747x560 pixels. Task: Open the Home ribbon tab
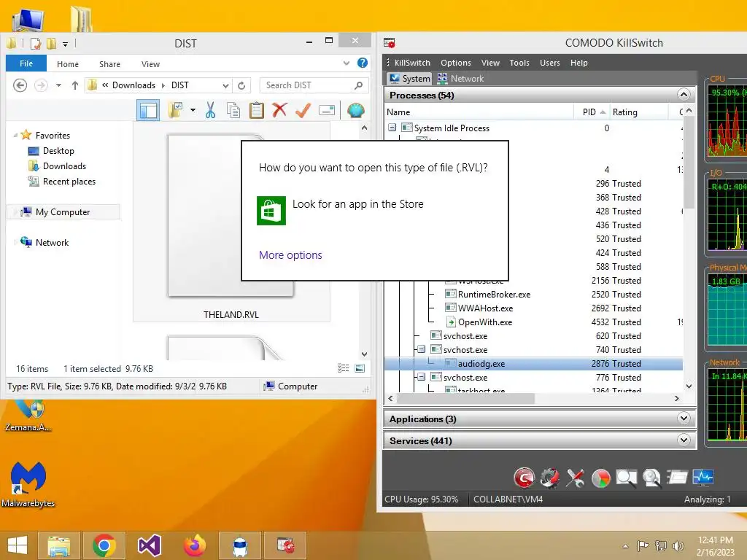coord(68,64)
